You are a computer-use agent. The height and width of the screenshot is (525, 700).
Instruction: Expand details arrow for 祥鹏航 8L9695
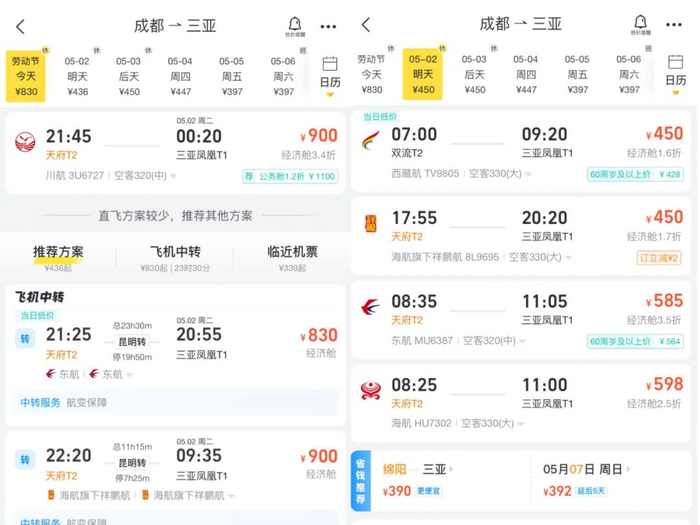pyautogui.click(x=568, y=258)
